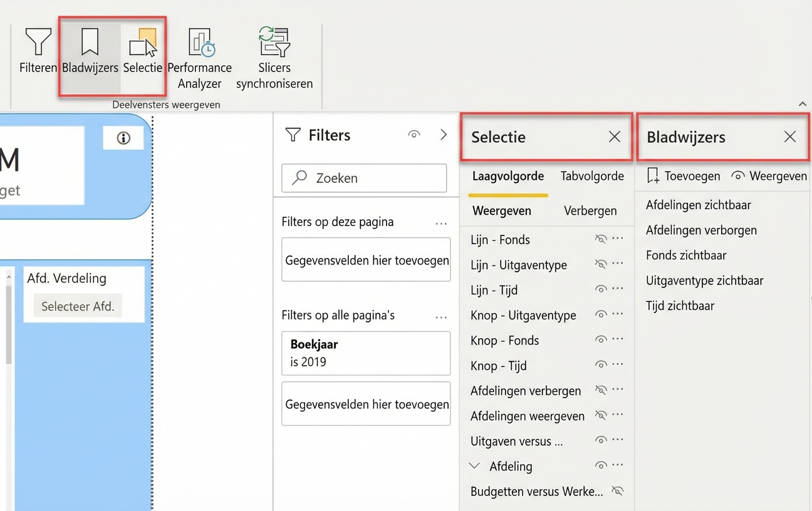This screenshot has height=511, width=812.
Task: Open the Selectie pane from ribbon
Action: click(x=143, y=51)
